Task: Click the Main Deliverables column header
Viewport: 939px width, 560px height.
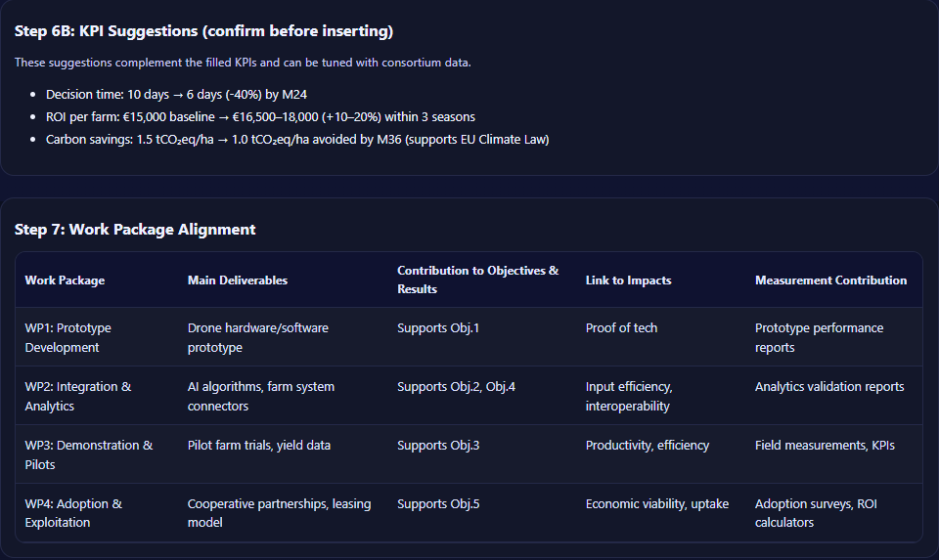Action: (x=238, y=280)
